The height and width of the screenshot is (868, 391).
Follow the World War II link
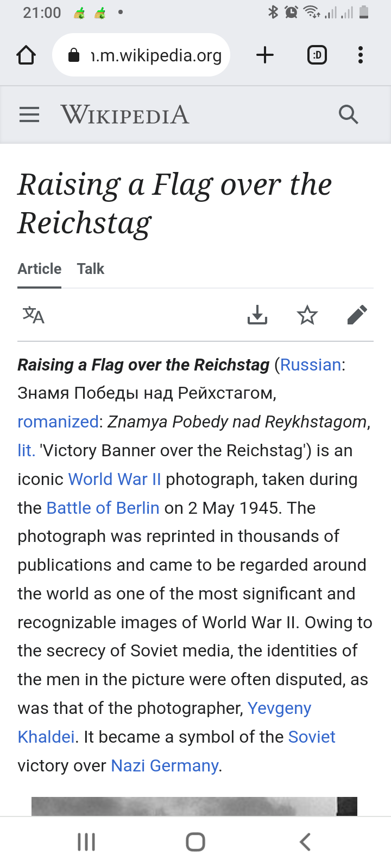(x=115, y=479)
